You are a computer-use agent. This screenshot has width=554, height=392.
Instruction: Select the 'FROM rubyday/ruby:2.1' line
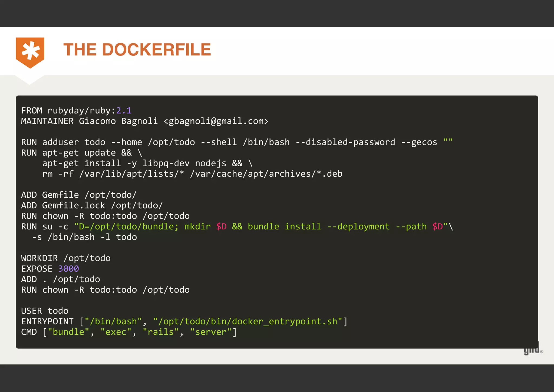coord(76,111)
